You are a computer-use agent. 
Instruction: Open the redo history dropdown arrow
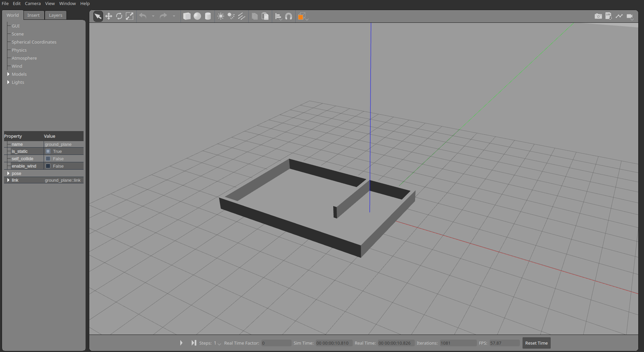[174, 16]
